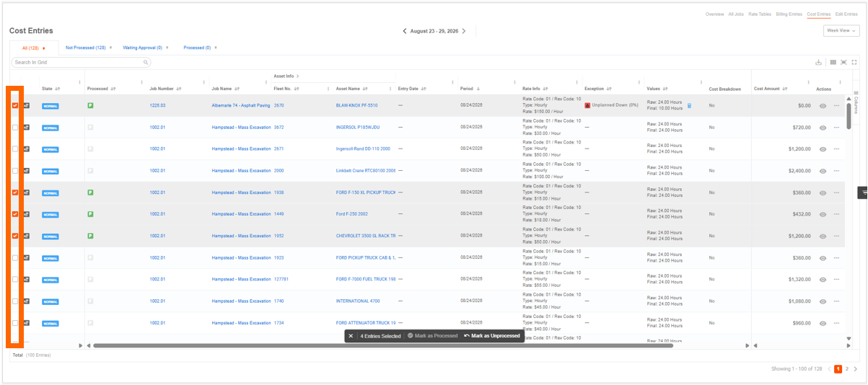Expand the Asset Info column group chevron

click(297, 76)
